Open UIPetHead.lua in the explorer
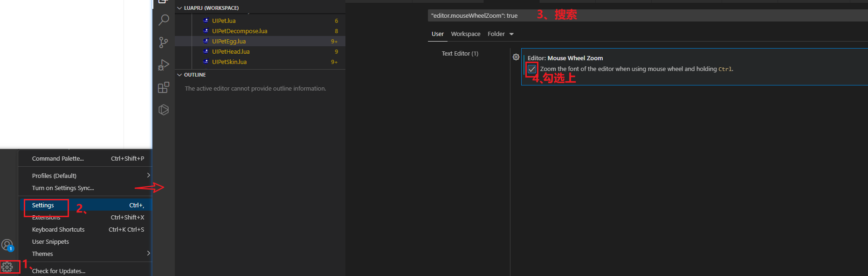 (x=231, y=51)
